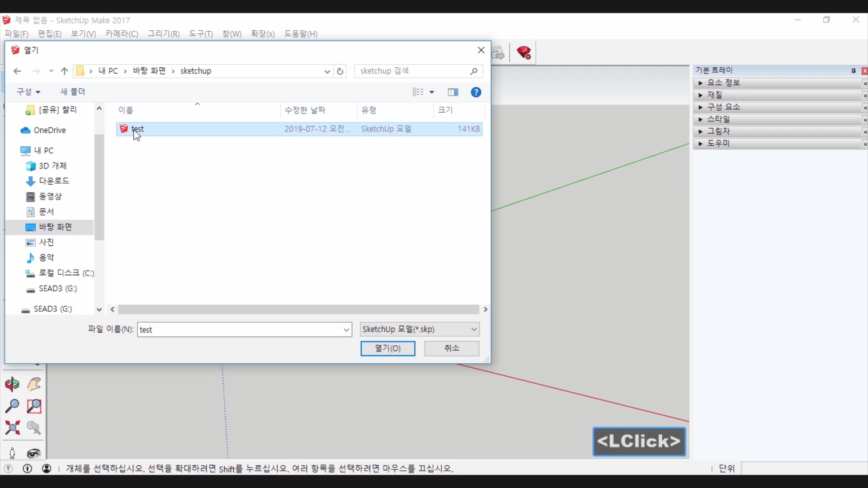868x488 pixels.
Task: Select the Look Around eye tool
Action: pyautogui.click(x=34, y=453)
